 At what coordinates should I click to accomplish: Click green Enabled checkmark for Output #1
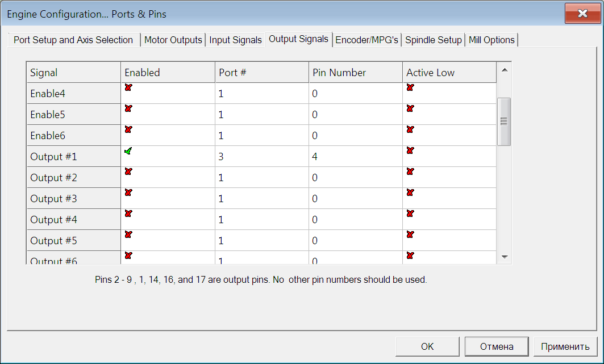pyautogui.click(x=128, y=150)
